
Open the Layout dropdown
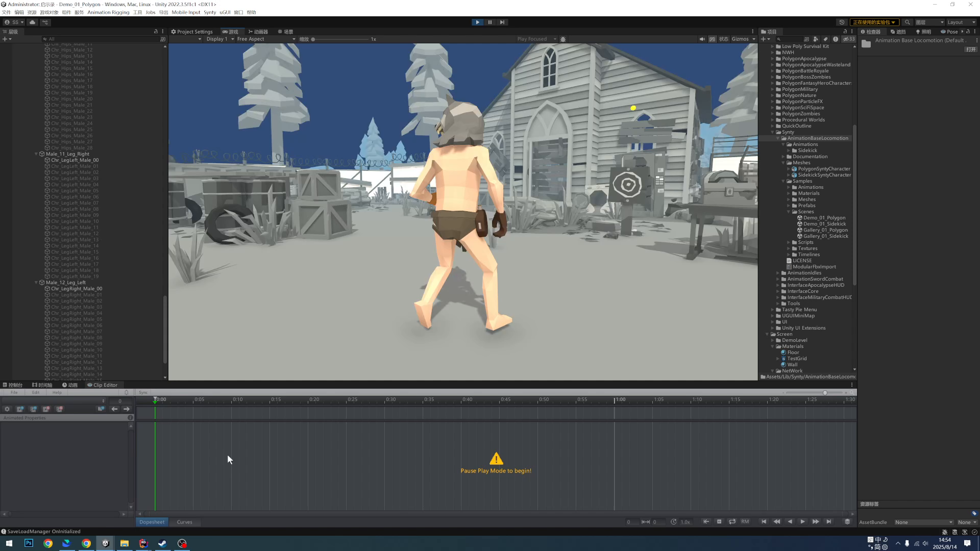[961, 22]
